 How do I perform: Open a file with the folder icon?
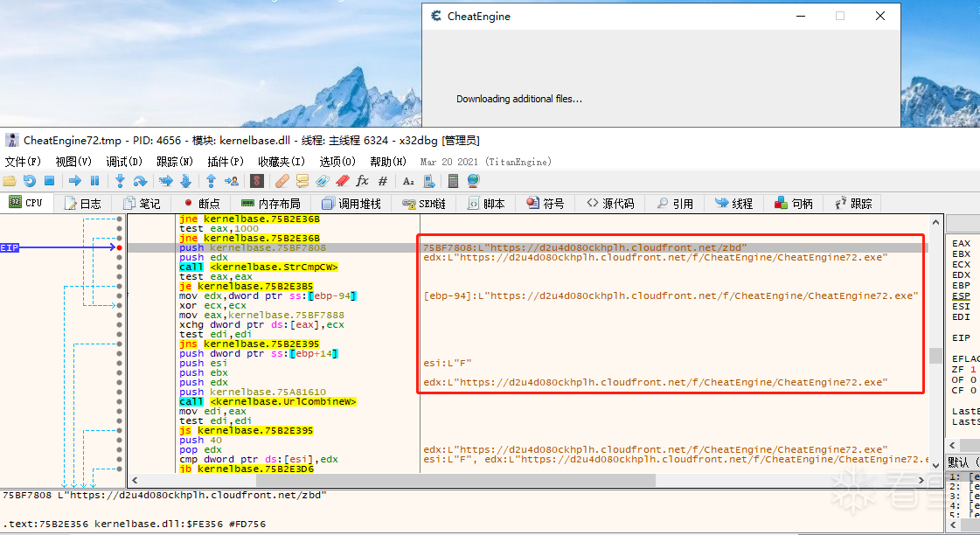point(10,181)
